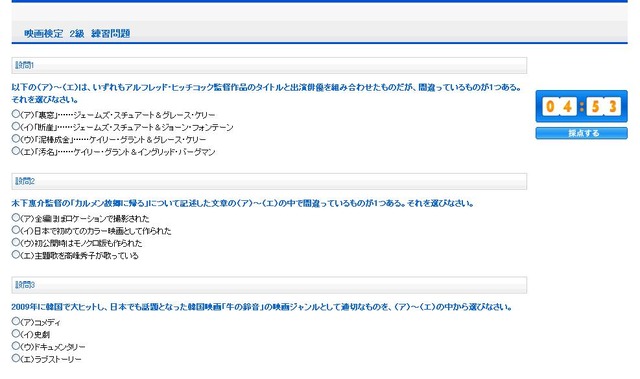Image resolution: width=640 pixels, height=379 pixels.
Task: Select (ア) コメディ in question 3
Action: (x=16, y=321)
